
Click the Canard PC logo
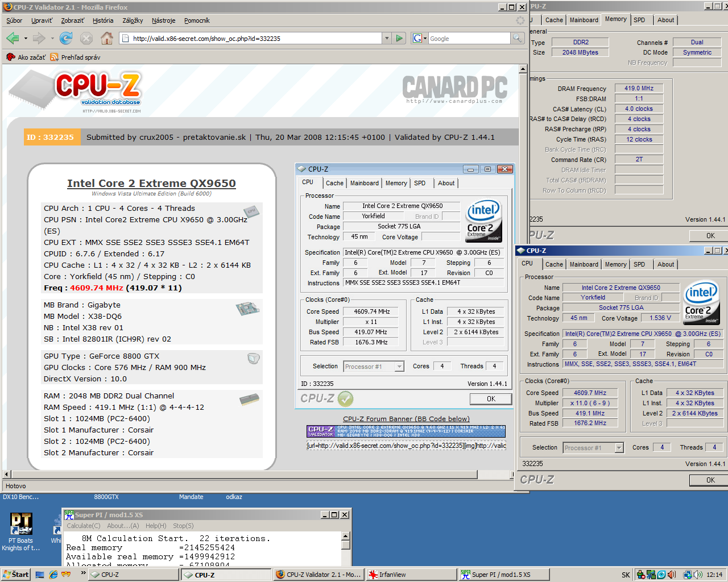(x=455, y=90)
